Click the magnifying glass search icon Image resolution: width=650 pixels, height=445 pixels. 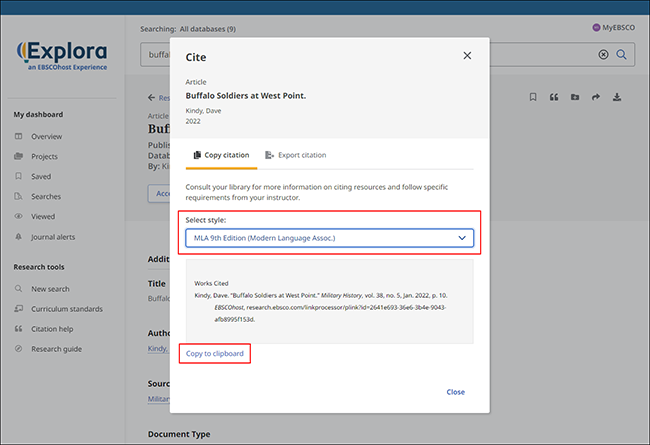621,54
